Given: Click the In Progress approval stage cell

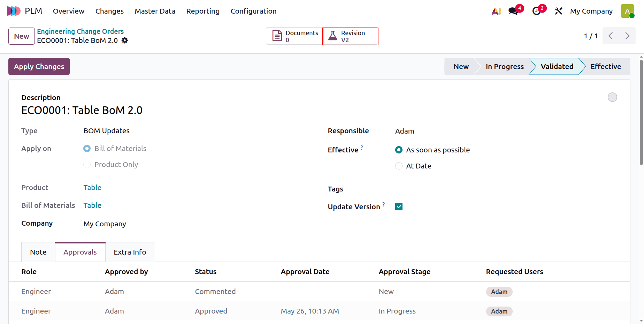Looking at the screenshot, I should click(397, 311).
